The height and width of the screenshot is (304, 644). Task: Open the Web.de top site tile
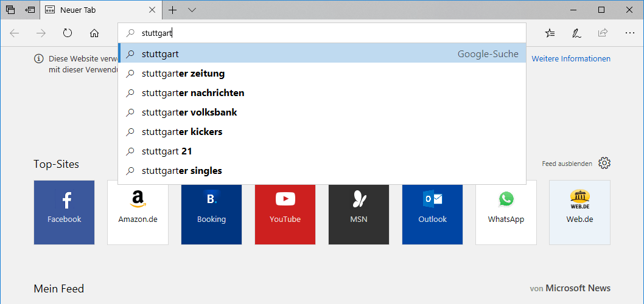point(579,213)
